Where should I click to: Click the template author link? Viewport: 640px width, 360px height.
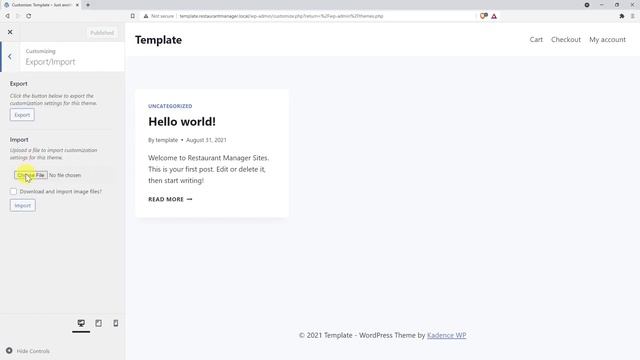[x=167, y=140]
